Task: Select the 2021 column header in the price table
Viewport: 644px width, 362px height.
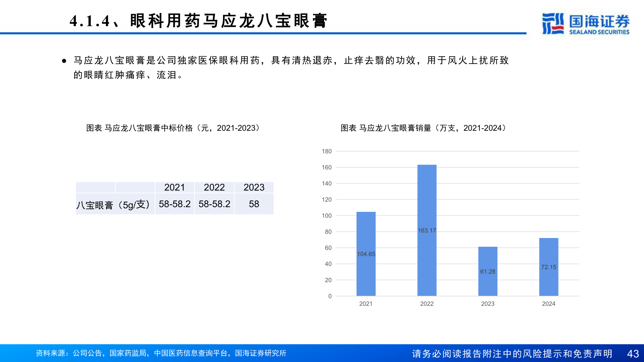Action: pos(174,187)
